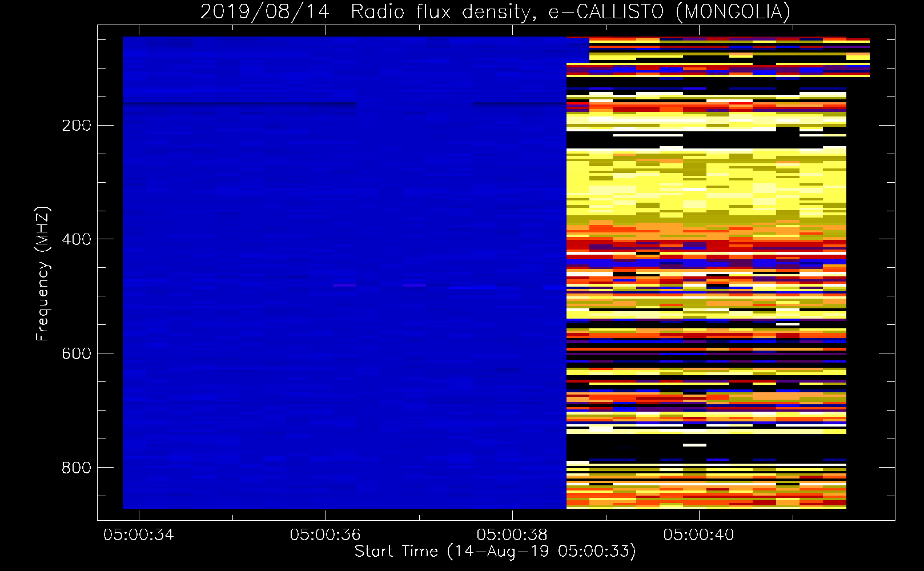924x571 pixels.
Task: Click the 05:00:34 time tick label
Action: (x=139, y=534)
